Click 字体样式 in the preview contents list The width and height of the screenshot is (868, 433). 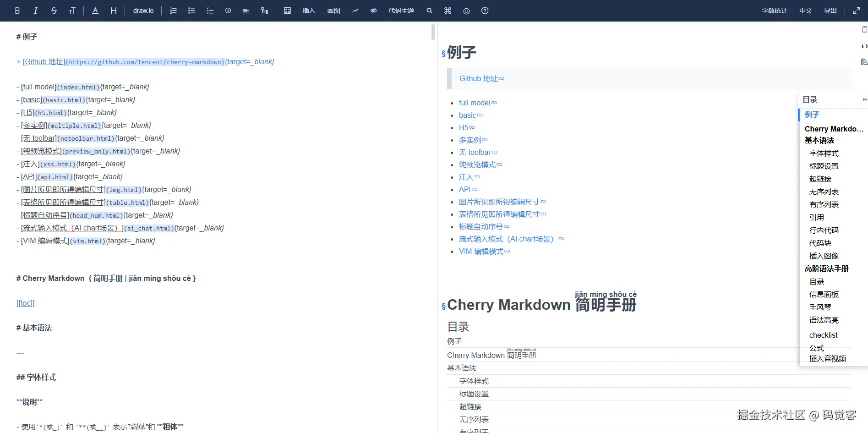[x=474, y=381]
